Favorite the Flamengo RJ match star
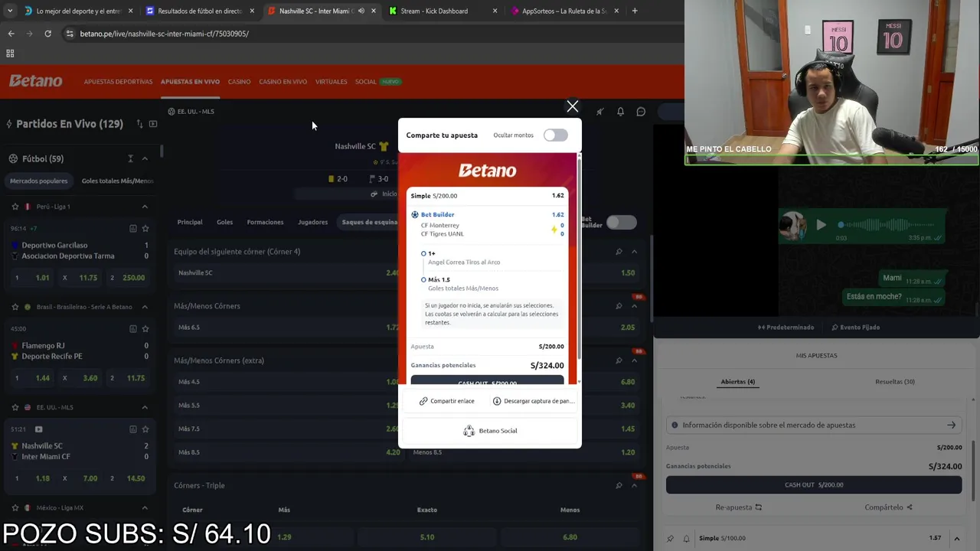The height and width of the screenshot is (551, 980). coord(145,328)
